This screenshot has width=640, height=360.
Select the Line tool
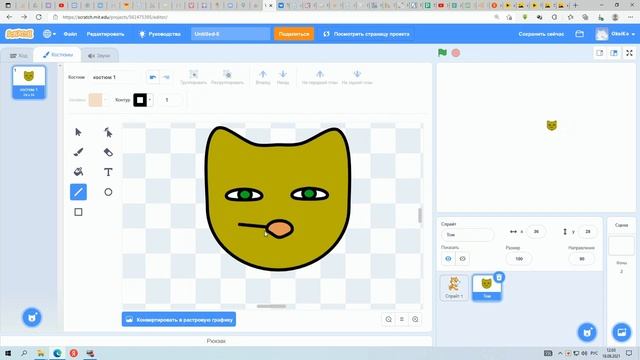[x=78, y=192]
